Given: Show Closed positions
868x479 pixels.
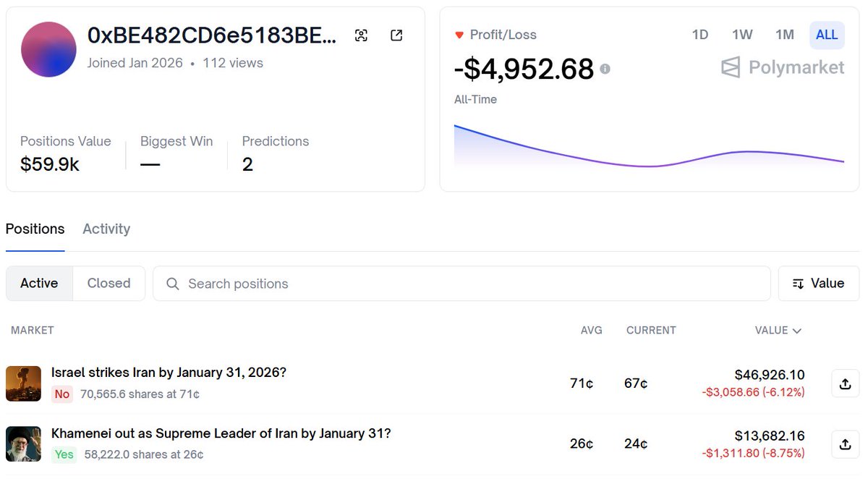Looking at the screenshot, I should 109,284.
